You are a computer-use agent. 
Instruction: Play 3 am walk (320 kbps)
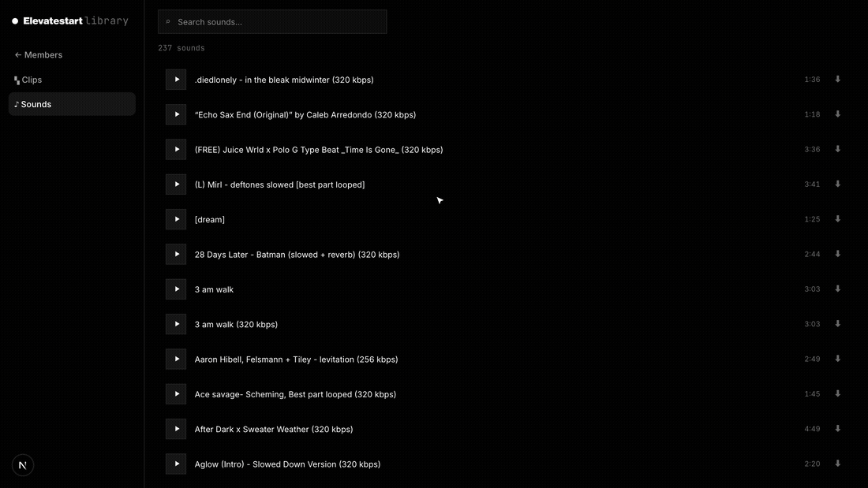click(x=176, y=324)
